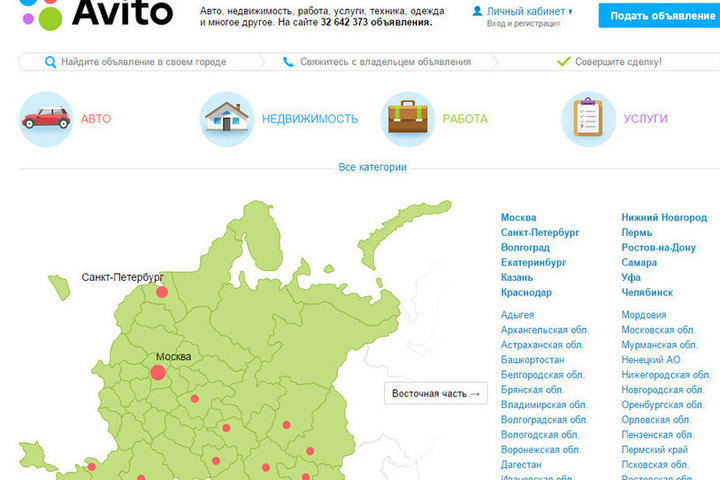The image size is (720, 480).
Task: Select Санкт-Петербург red dot on map
Action: coord(162,292)
